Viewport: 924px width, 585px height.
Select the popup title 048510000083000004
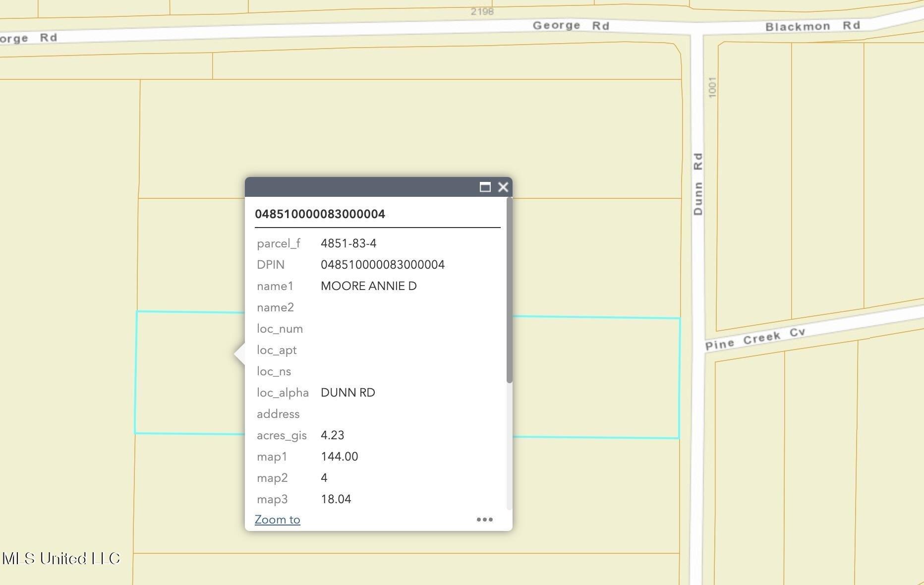coord(320,214)
